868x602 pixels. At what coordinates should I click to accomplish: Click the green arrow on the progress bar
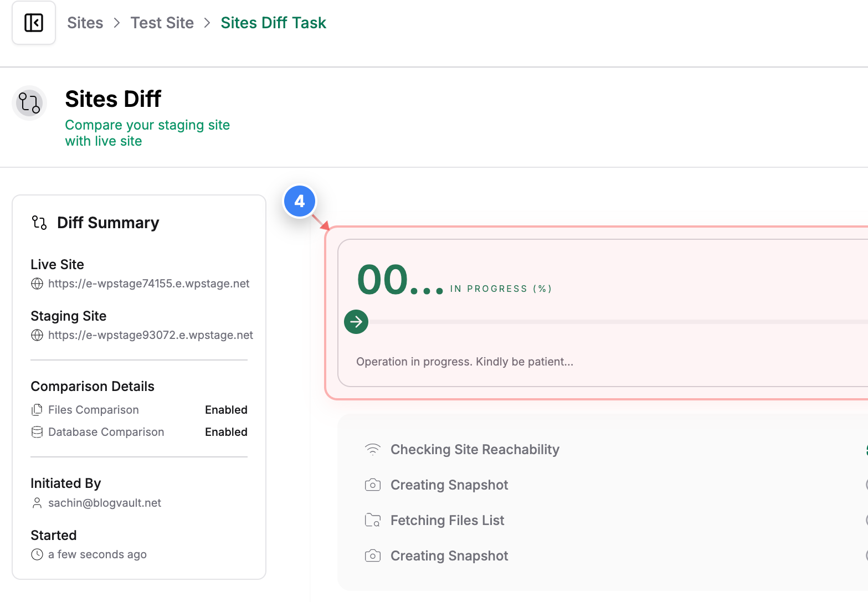tap(356, 322)
